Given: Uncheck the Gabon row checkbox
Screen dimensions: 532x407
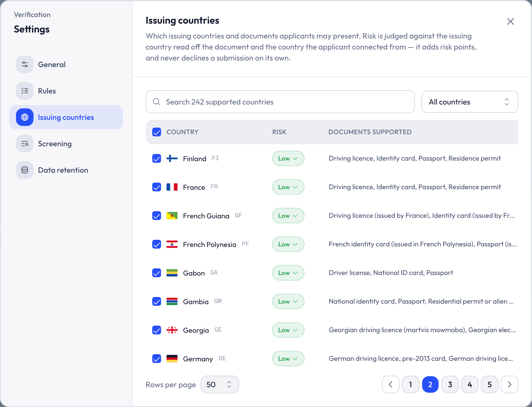Looking at the screenshot, I should pos(157,273).
